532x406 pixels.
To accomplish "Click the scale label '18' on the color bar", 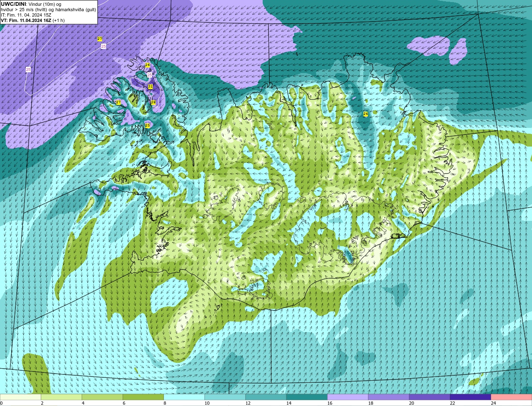I will pos(370,403).
